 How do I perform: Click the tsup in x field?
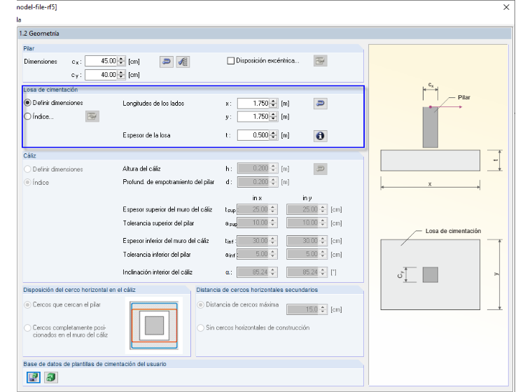coord(253,209)
